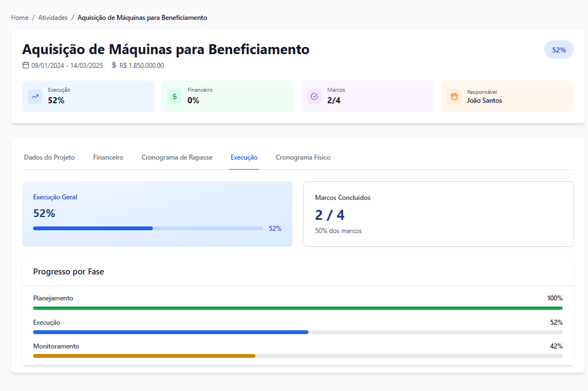588x391 pixels.
Task: Open Atividades breadcrumb link
Action: pyautogui.click(x=53, y=18)
